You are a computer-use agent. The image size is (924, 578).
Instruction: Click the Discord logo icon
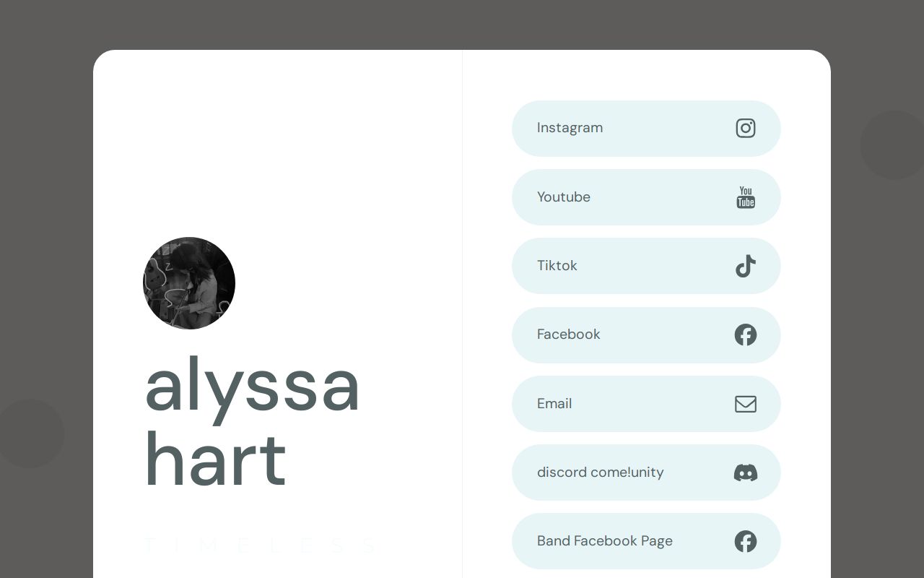tap(746, 473)
